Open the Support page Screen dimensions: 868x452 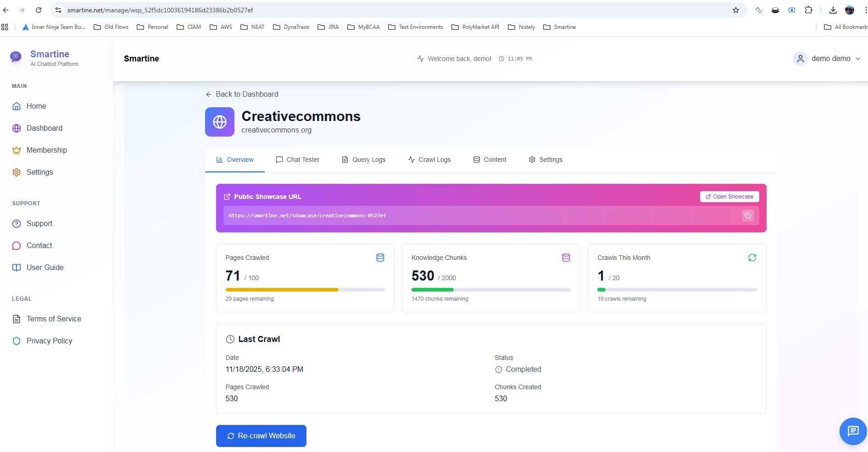33,223
